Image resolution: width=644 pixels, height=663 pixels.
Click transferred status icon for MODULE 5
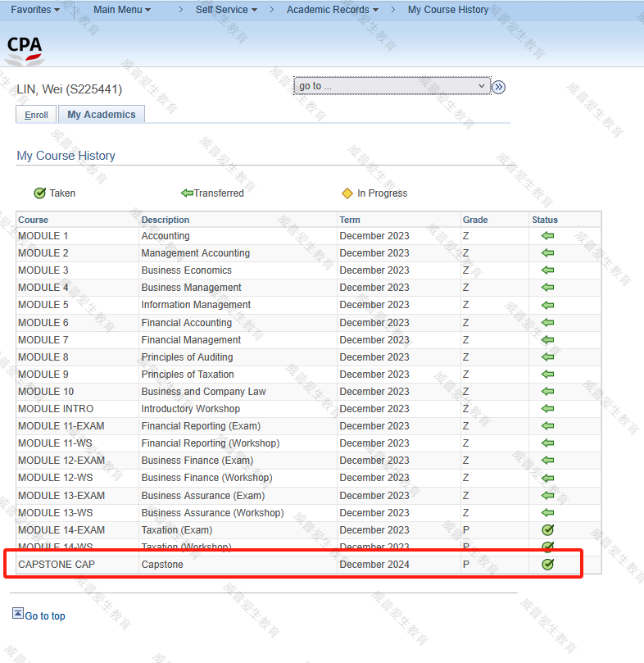tap(547, 305)
